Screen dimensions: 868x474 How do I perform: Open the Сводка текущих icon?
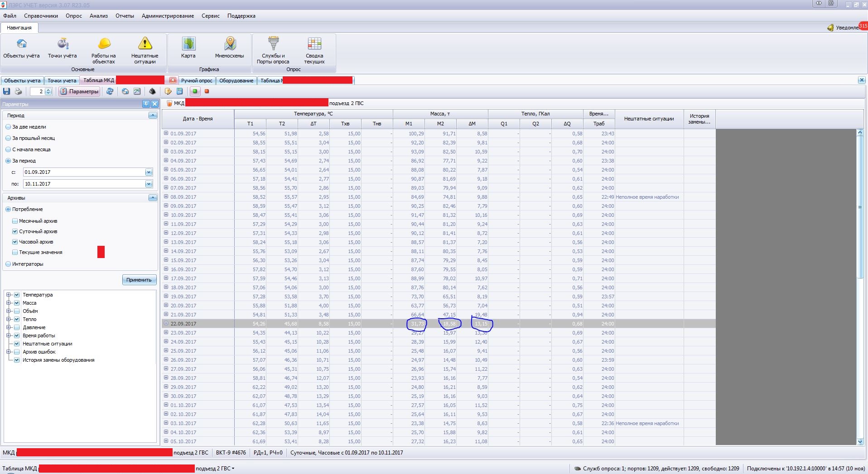click(314, 50)
